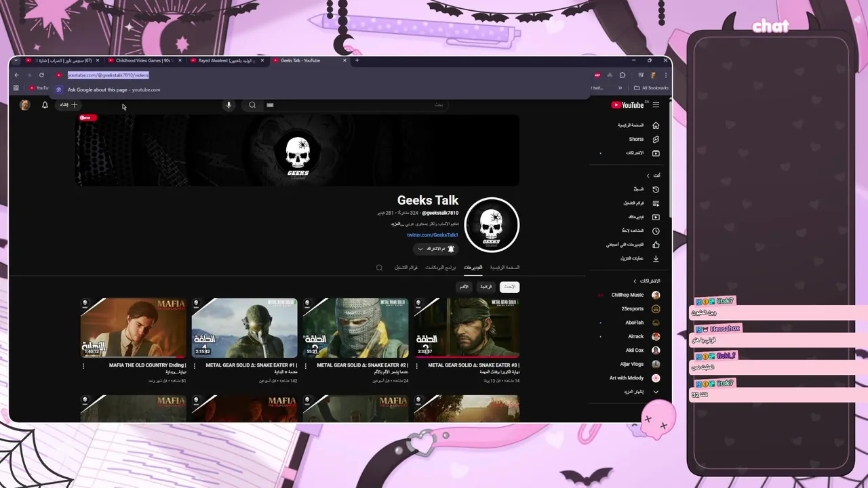Viewport: 868px width, 488px height.
Task: Expand the channel description more link
Action: click(396, 224)
